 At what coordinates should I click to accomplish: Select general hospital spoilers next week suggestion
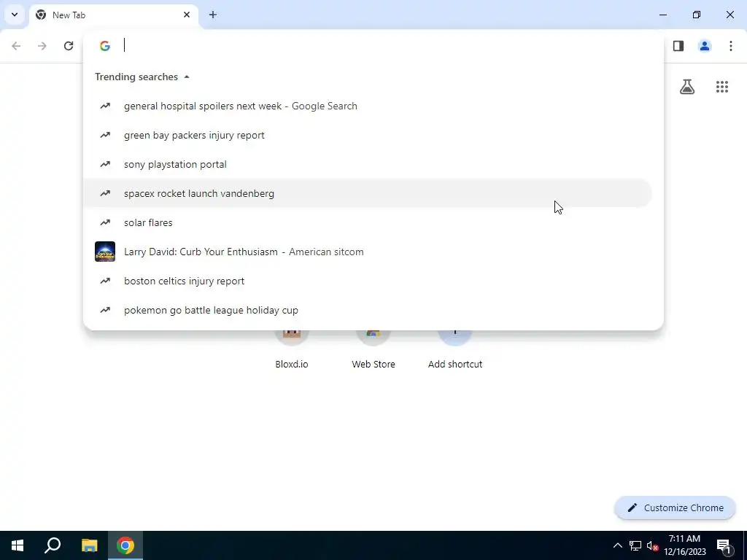pos(368,106)
